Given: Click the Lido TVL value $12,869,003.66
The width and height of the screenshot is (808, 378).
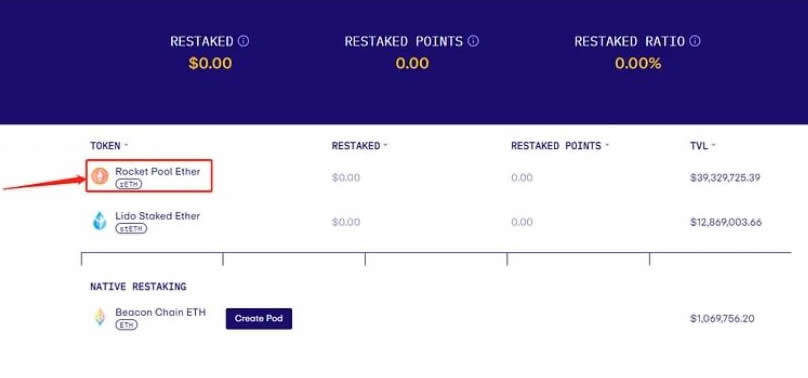Looking at the screenshot, I should pos(726,222).
